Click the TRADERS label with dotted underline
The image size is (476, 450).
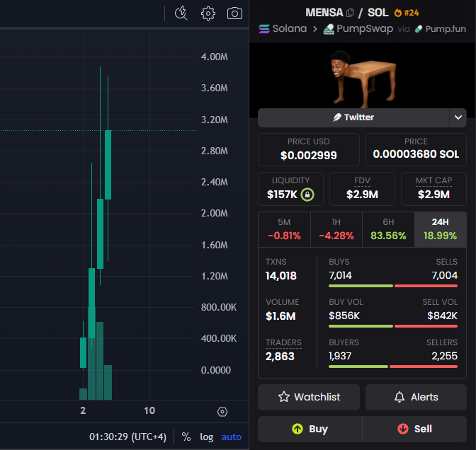coord(283,342)
